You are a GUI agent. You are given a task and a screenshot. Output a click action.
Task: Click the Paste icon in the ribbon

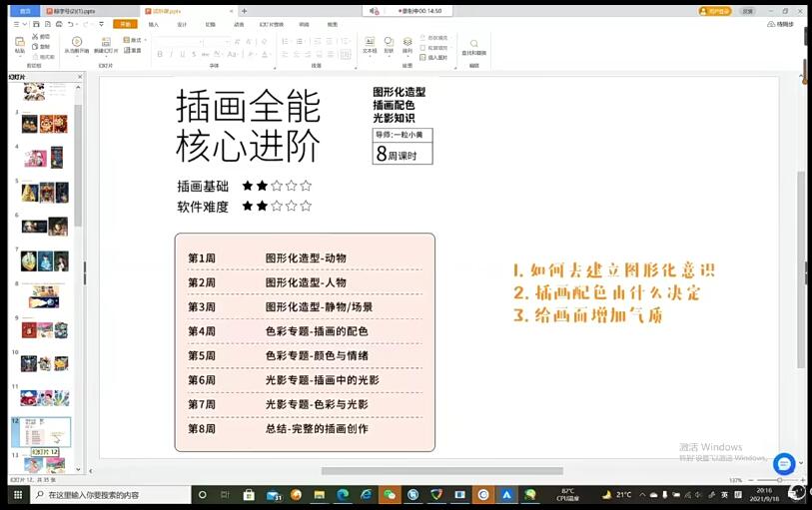(x=21, y=45)
